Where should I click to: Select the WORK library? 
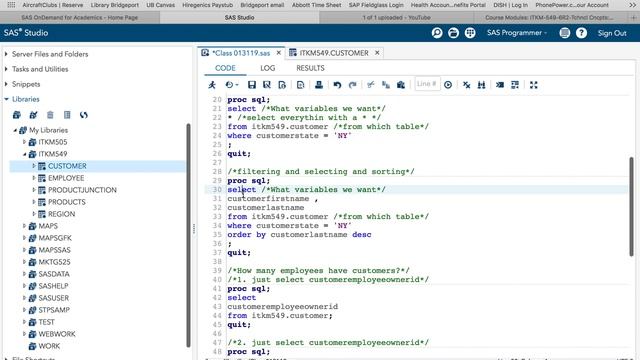pyautogui.click(x=49, y=346)
